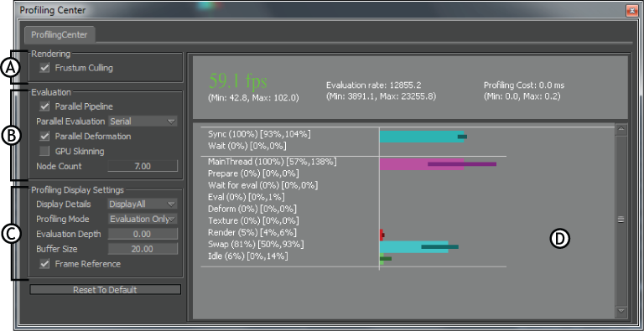Screen dimensions: 644x331
Task: Click the Evaluation Depth field showing 0.00
Action: click(143, 234)
